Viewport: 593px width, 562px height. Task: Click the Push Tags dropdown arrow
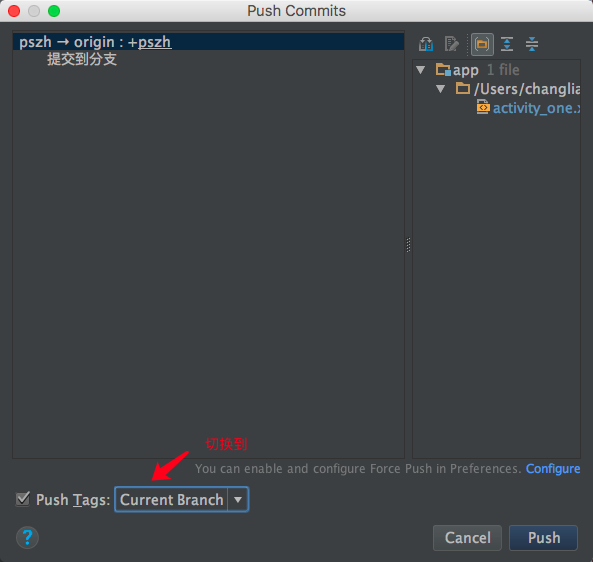(238, 500)
